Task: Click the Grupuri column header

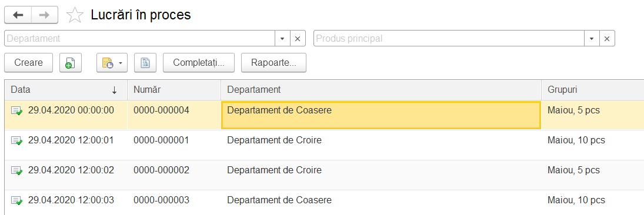Action: click(593, 90)
